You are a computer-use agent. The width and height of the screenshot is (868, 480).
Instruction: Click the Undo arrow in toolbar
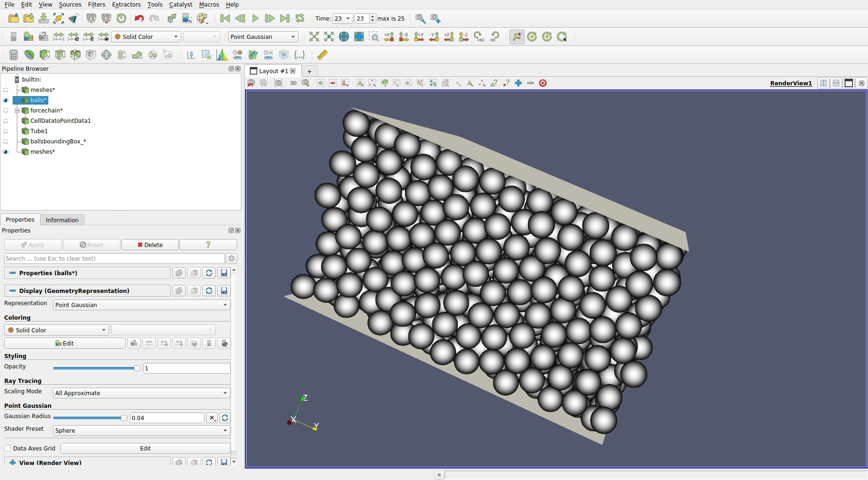coord(139,18)
